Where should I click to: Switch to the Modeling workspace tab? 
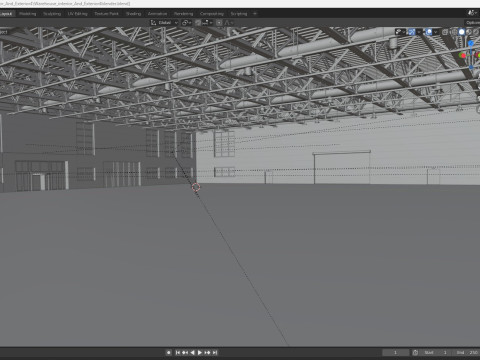(28, 14)
